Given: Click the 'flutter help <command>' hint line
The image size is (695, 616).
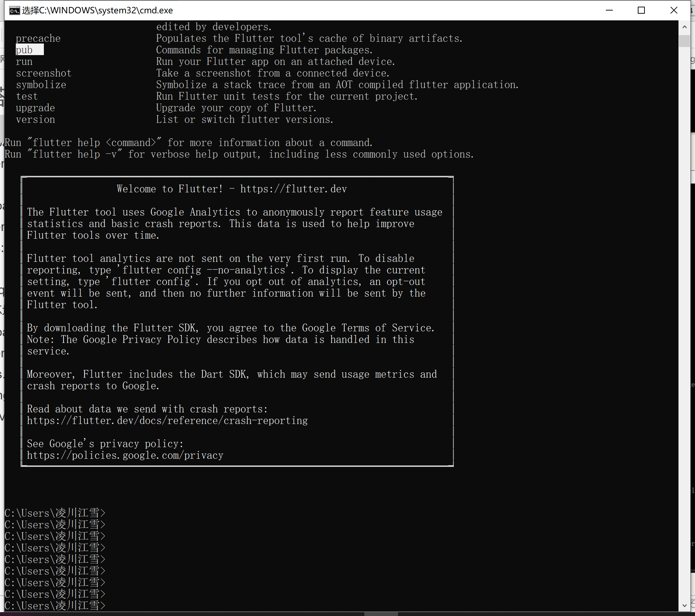Looking at the screenshot, I should pos(188,143).
